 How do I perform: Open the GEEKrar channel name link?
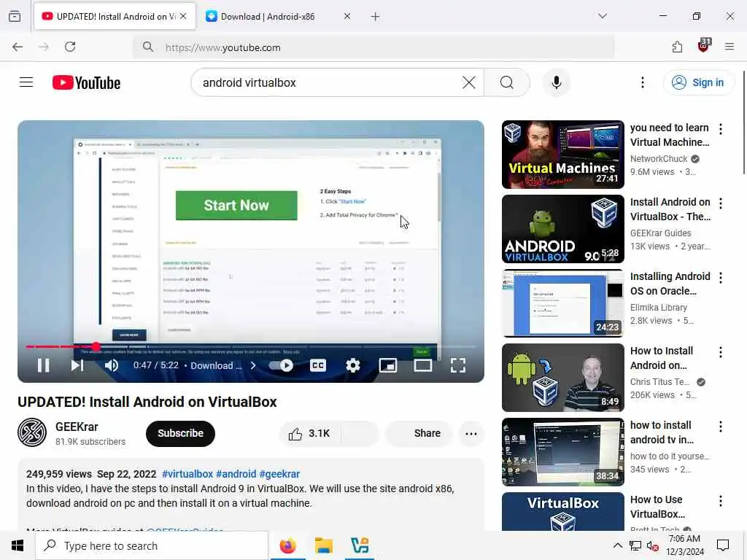pos(77,427)
